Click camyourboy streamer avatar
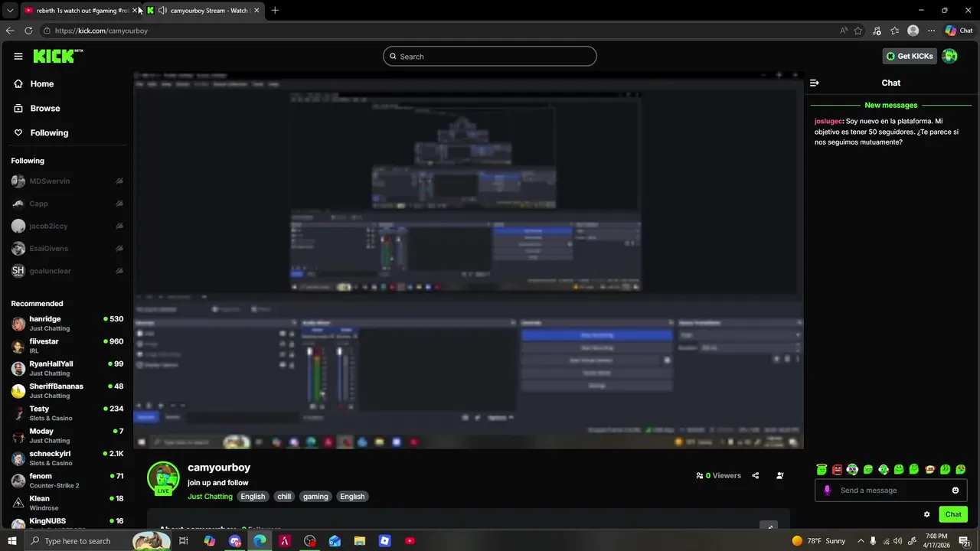Image resolution: width=980 pixels, height=551 pixels. 163,478
